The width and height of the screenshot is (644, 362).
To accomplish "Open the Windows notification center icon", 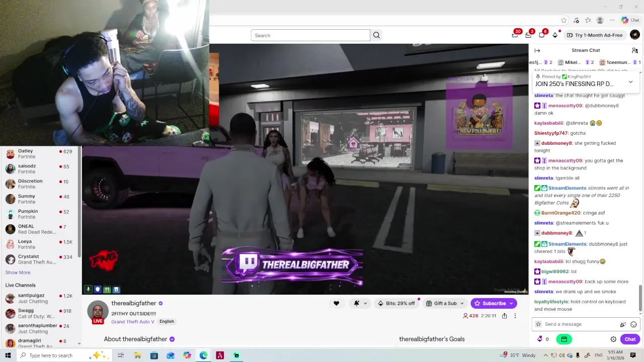I will click(633, 355).
